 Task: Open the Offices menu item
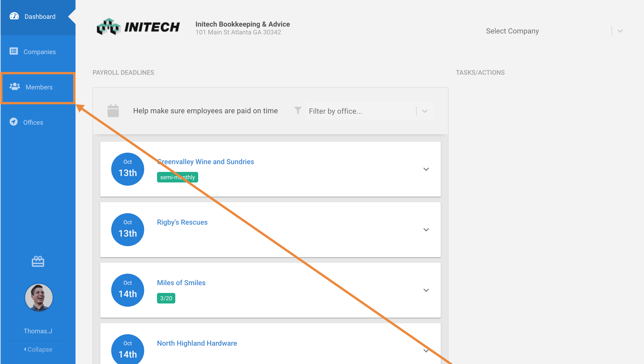point(33,122)
